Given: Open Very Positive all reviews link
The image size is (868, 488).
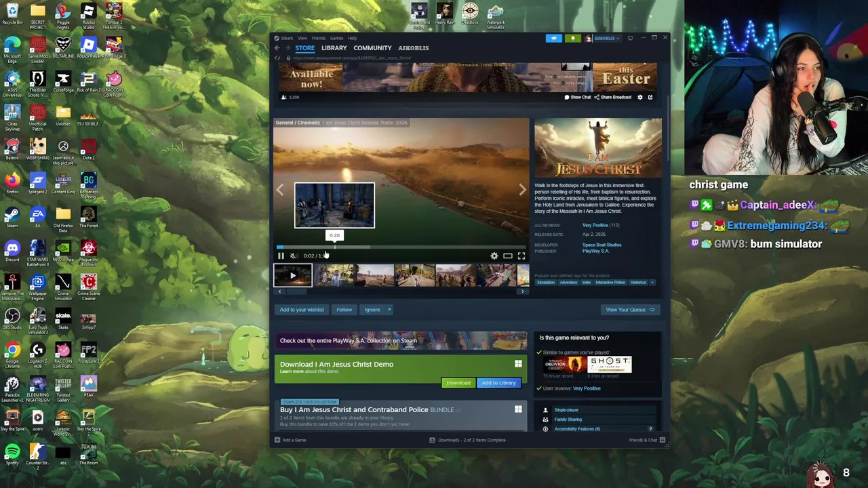Looking at the screenshot, I should pos(595,225).
